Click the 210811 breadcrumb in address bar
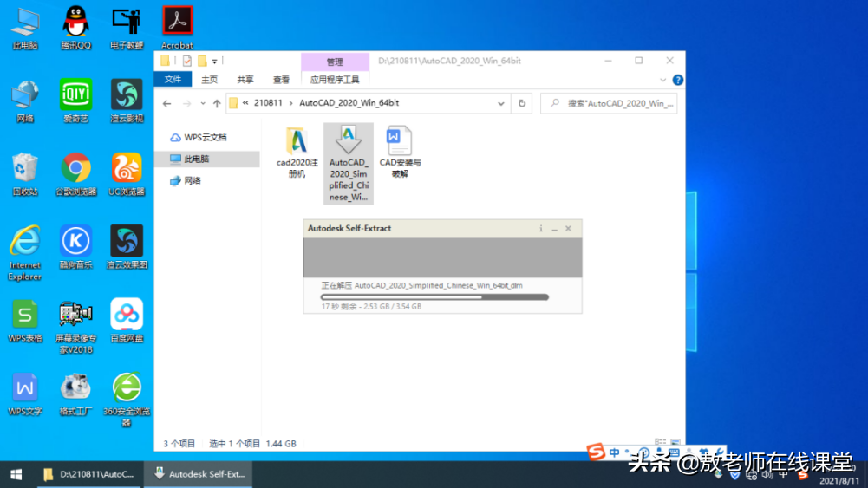868x488 pixels. click(x=268, y=103)
